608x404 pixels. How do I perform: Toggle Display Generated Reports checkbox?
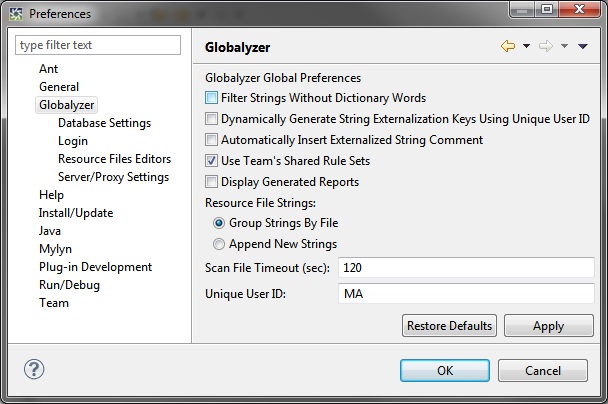211,182
